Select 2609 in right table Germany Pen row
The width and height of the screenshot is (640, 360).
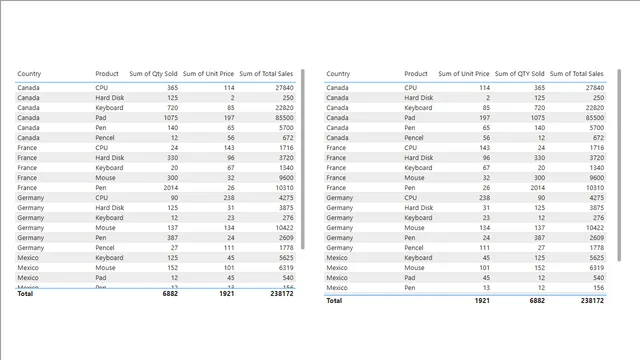(596, 238)
